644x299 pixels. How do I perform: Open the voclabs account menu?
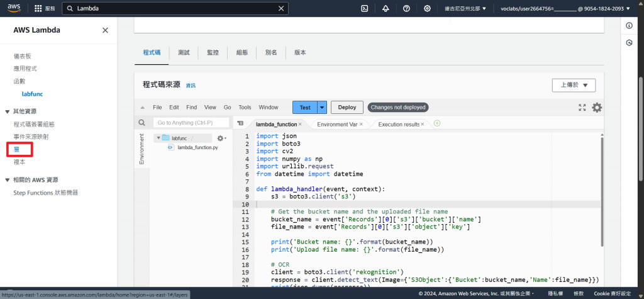565,8
